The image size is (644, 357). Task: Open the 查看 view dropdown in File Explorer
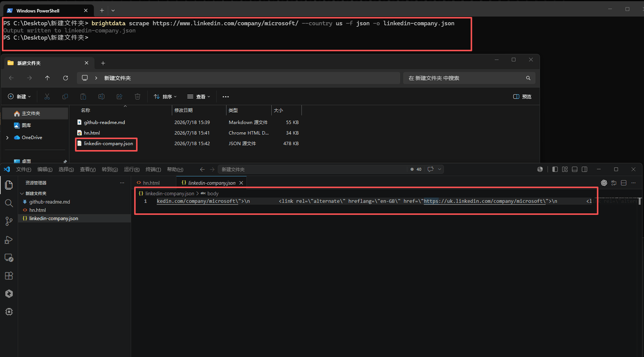199,96
